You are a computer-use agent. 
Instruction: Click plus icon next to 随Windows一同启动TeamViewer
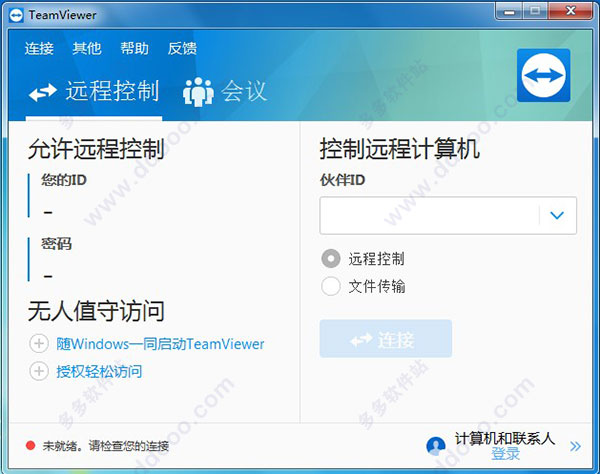(39, 344)
